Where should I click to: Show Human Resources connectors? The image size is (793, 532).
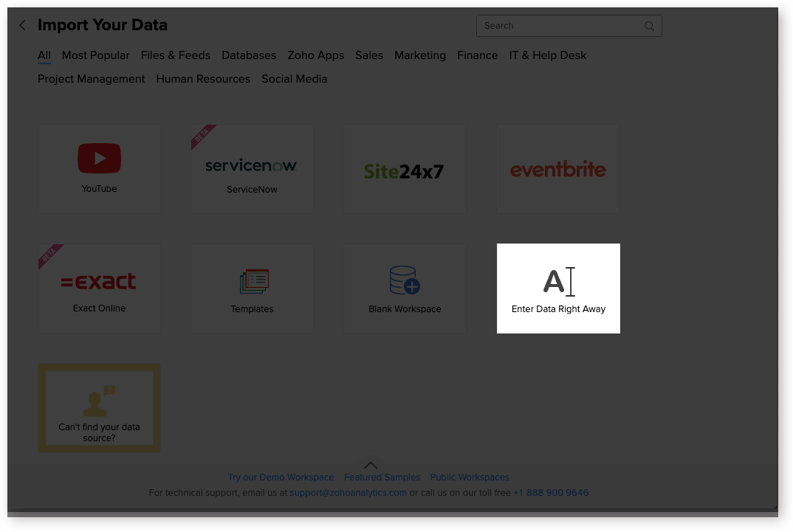(x=203, y=79)
